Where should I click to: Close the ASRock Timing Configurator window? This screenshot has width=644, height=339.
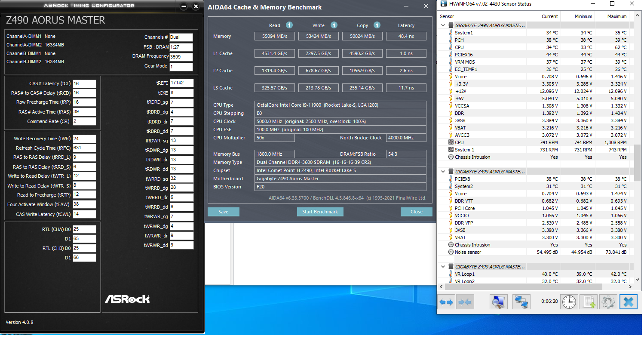pyautogui.click(x=196, y=6)
